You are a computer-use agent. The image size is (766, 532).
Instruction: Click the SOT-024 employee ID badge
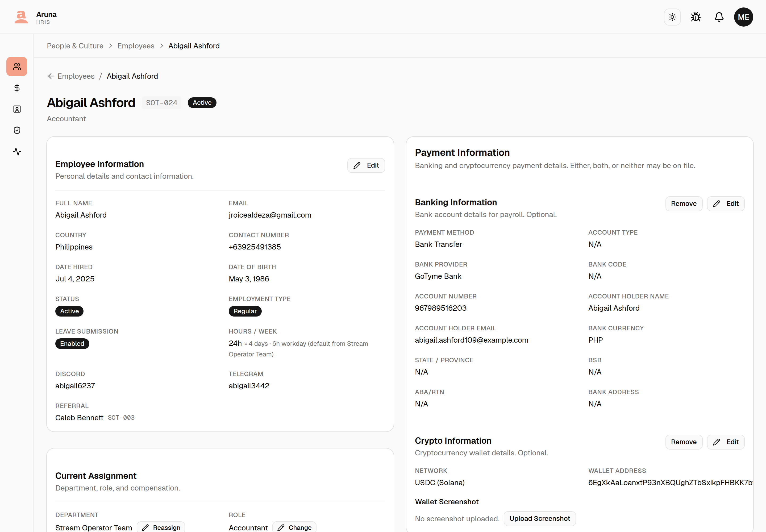161,103
